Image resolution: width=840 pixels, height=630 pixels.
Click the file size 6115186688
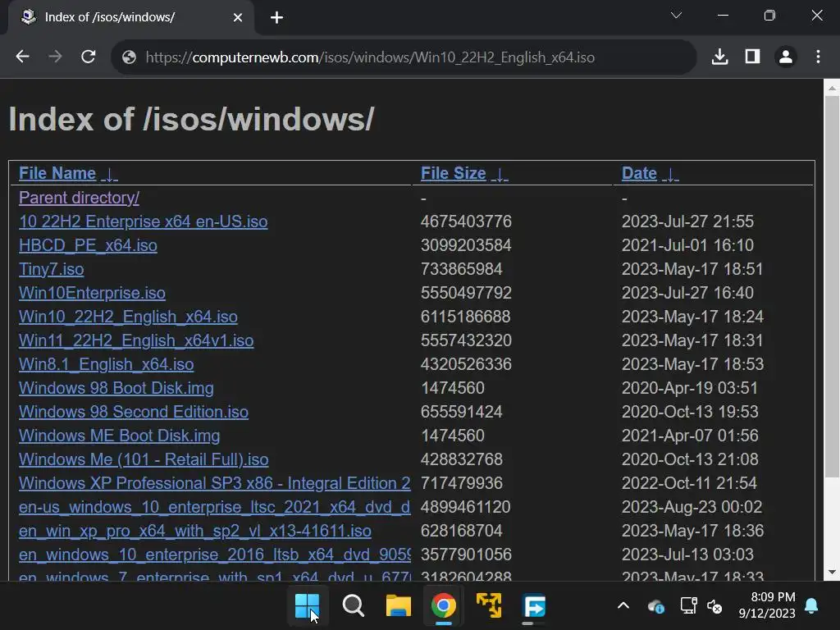[x=466, y=317]
